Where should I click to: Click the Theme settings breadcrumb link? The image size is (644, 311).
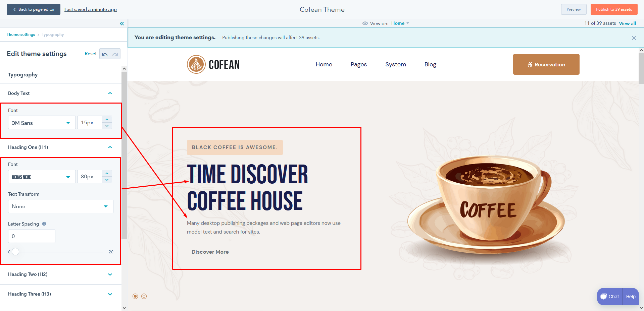point(21,35)
